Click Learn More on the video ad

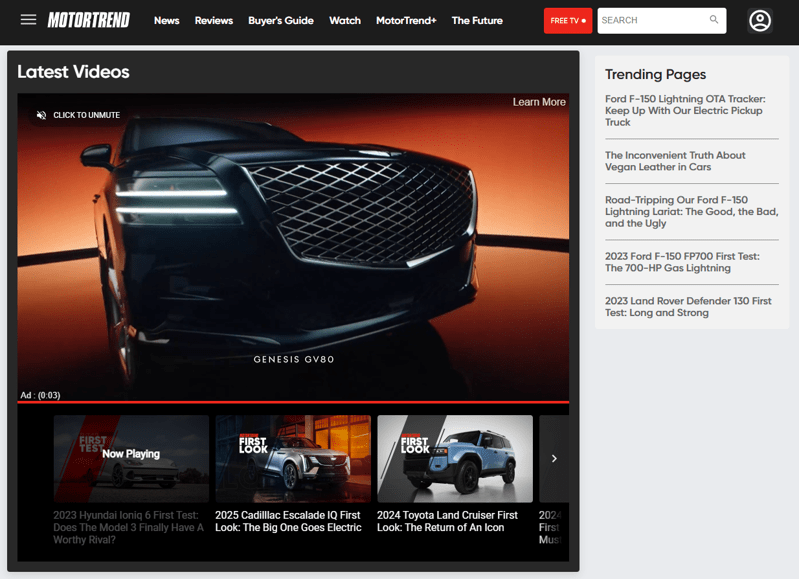539,102
